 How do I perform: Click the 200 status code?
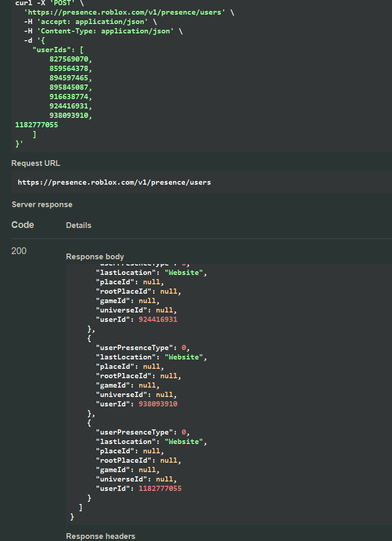point(19,251)
